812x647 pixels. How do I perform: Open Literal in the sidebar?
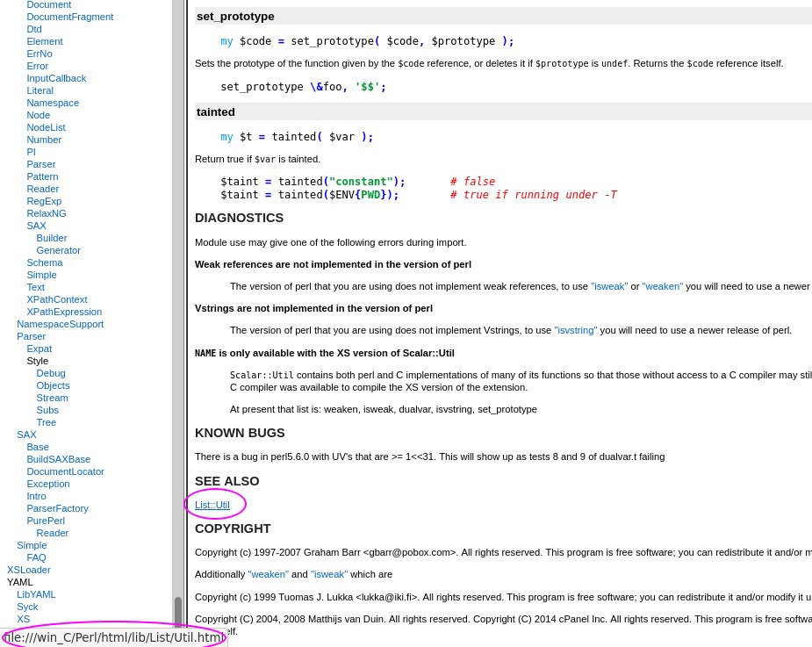click(x=40, y=90)
